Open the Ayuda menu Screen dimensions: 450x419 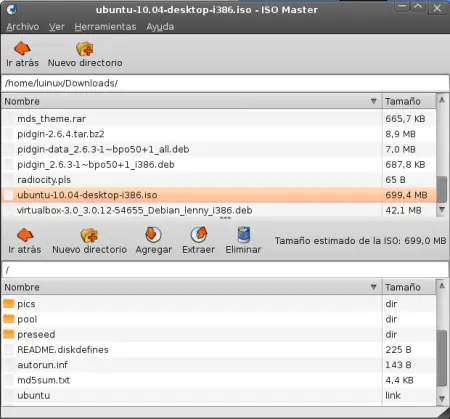click(160, 27)
